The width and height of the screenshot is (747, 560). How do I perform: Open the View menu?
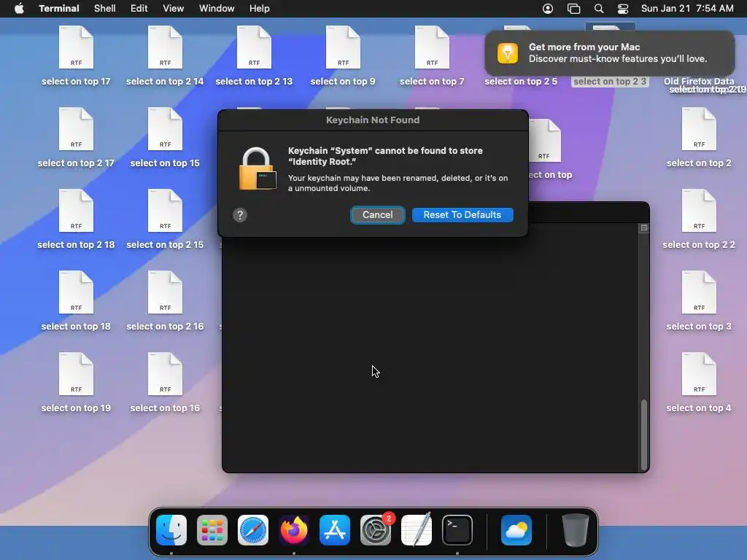point(174,9)
